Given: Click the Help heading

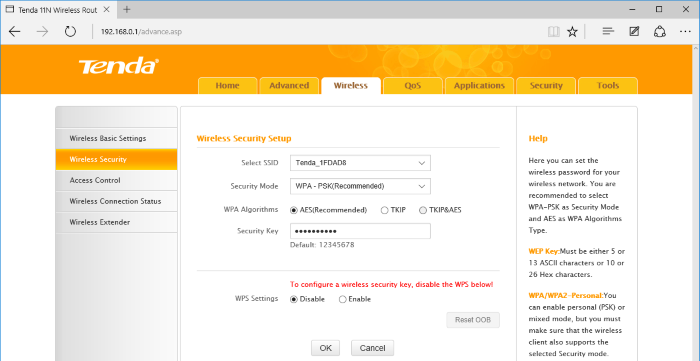Looking at the screenshot, I should tap(538, 138).
